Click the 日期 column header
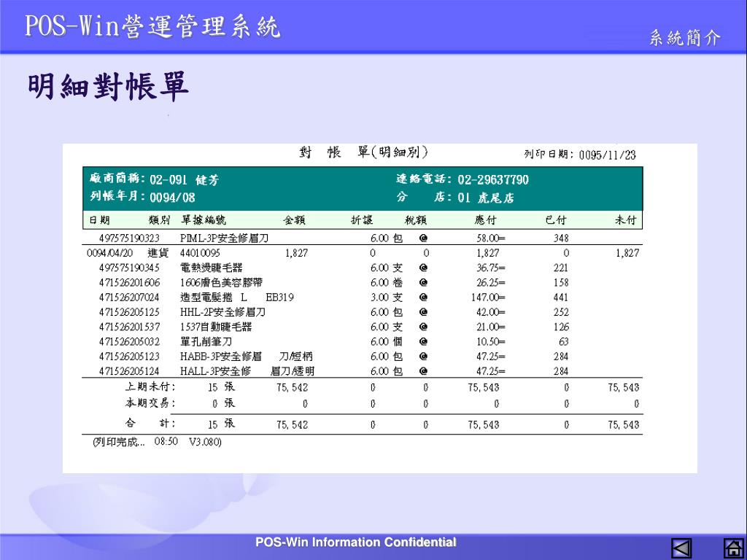This screenshot has width=747, height=560. [99, 220]
